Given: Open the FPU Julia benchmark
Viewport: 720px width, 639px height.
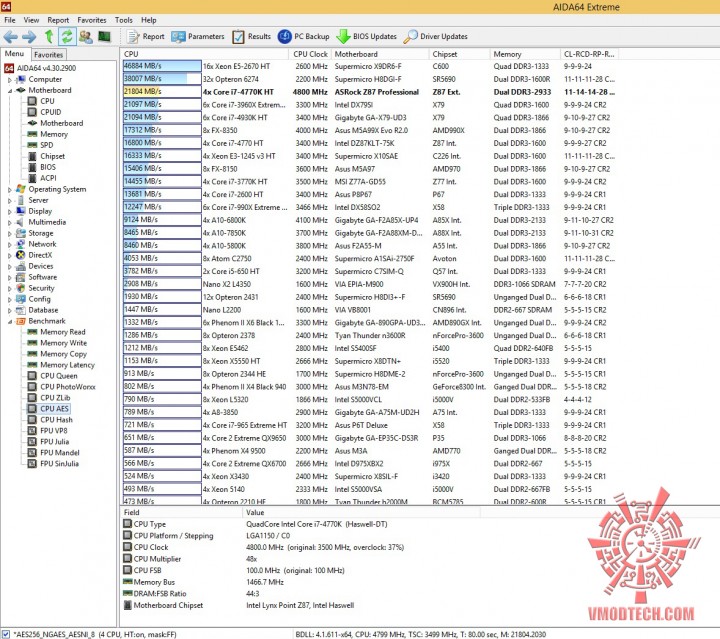Looking at the screenshot, I should tap(48, 442).
